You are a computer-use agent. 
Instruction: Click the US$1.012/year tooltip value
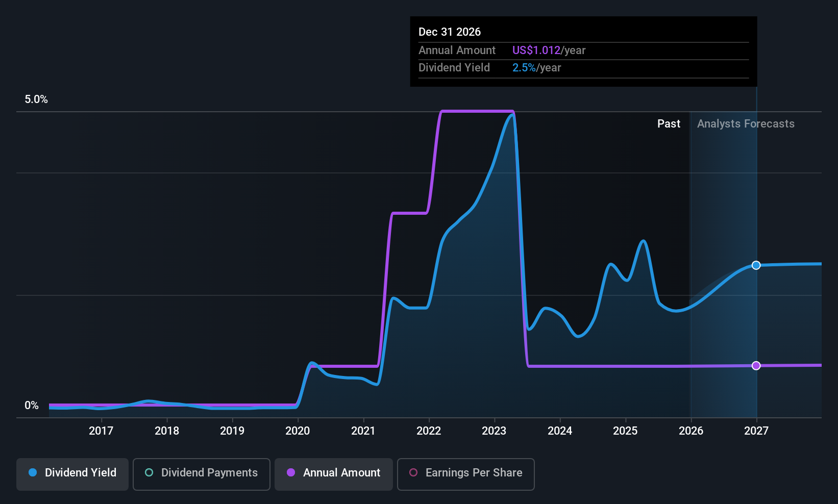click(x=549, y=51)
